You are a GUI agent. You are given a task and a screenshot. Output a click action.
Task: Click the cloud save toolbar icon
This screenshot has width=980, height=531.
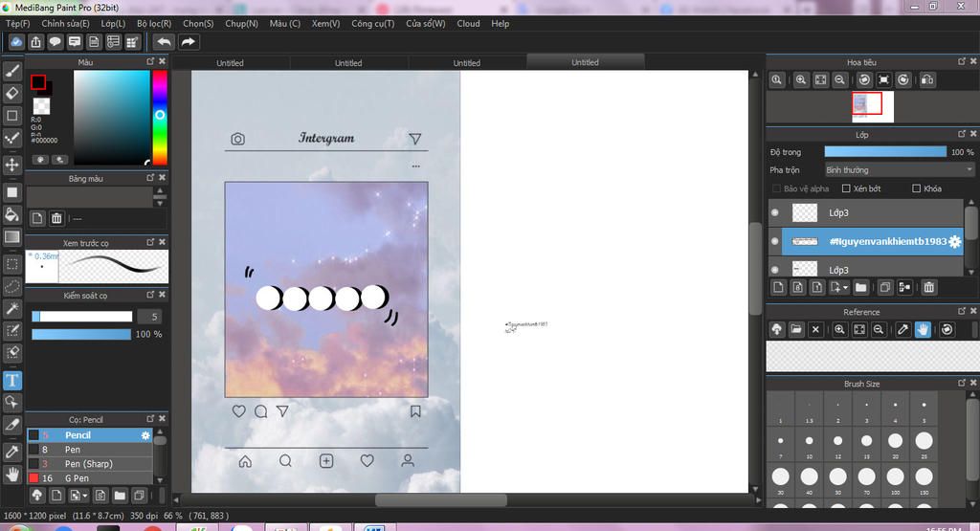tap(16, 42)
